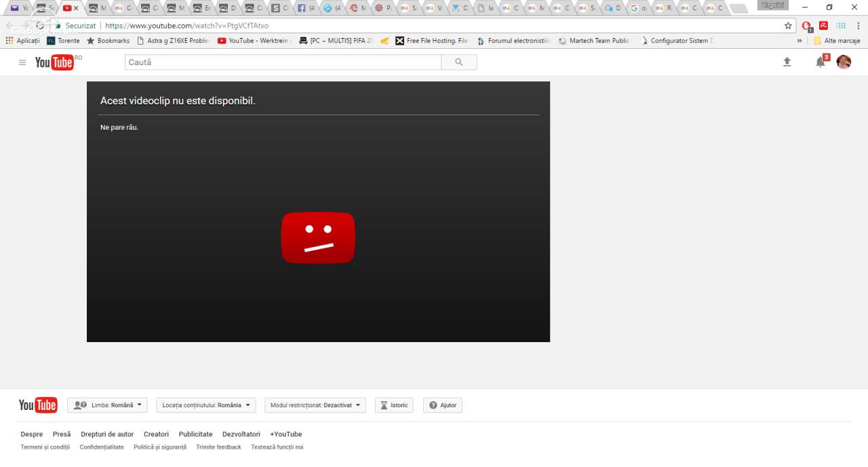Open the Martech Team Public bookmark
The width and height of the screenshot is (868, 467).
coord(595,41)
